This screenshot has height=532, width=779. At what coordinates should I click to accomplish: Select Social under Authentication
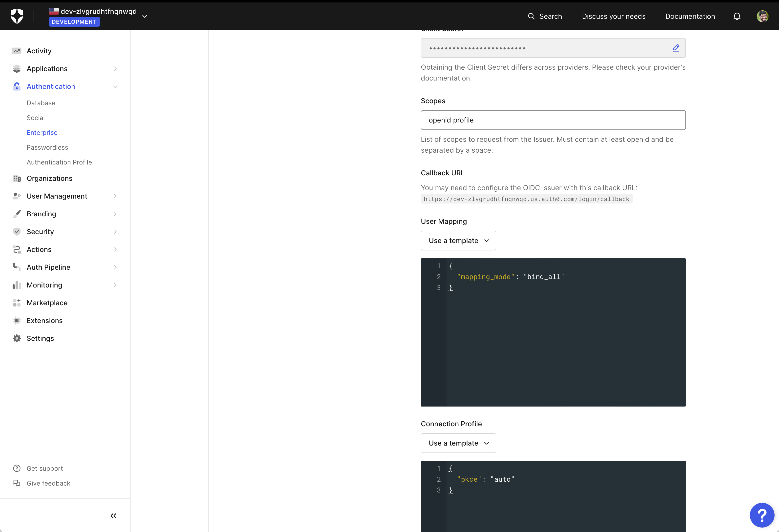36,118
